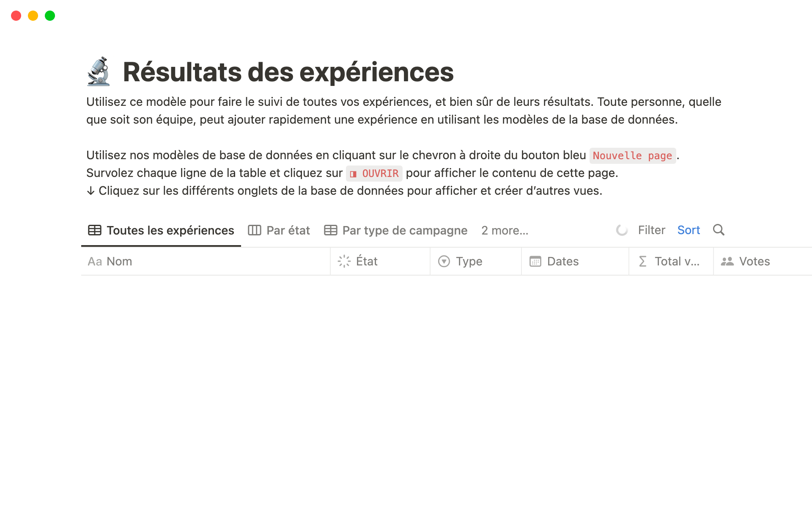Click the Type select column icon
This screenshot has height=508, width=812.
coord(444,261)
